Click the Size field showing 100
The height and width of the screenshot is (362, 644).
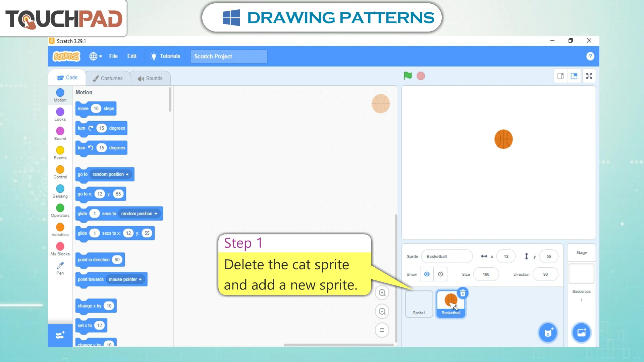tap(486, 274)
